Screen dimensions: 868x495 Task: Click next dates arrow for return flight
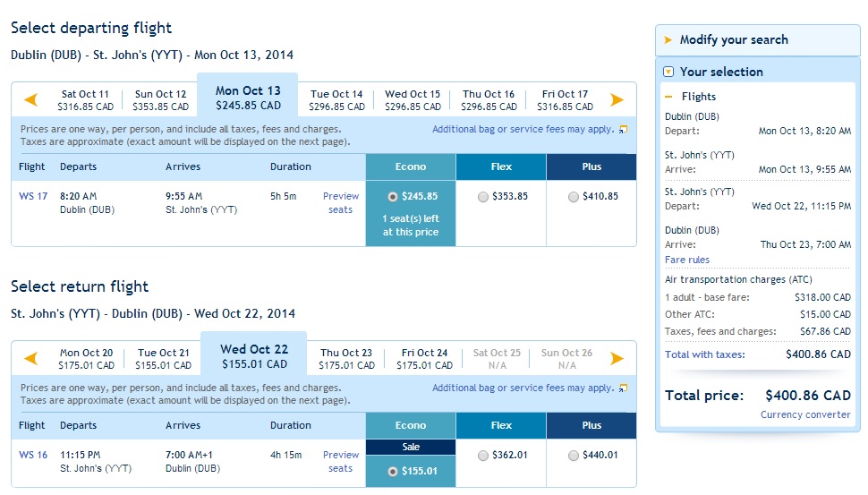(617, 359)
